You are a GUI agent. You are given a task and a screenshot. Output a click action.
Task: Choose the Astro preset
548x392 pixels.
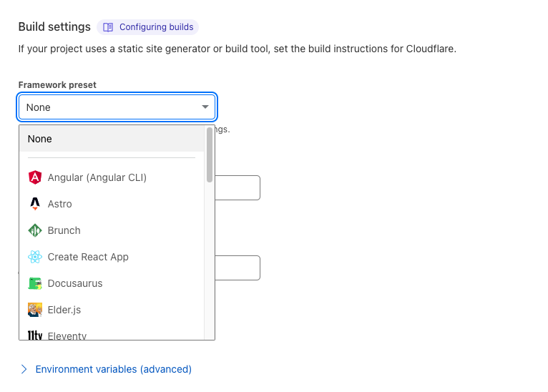(112, 204)
